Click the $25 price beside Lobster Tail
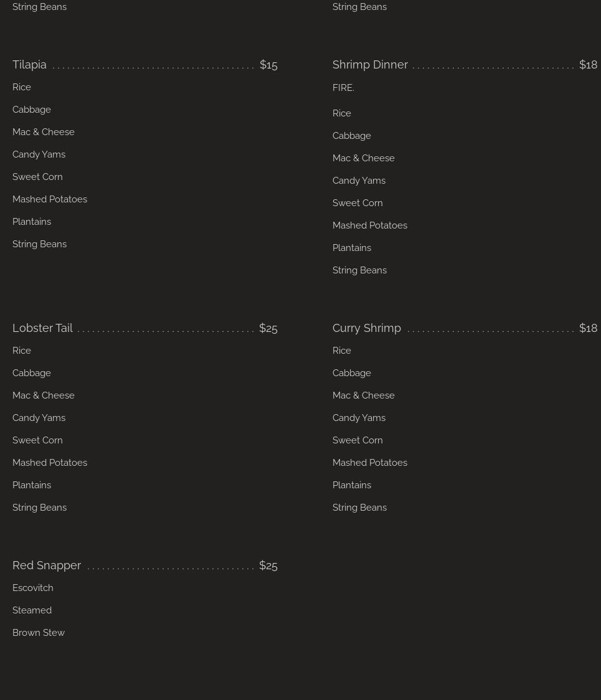 (268, 328)
